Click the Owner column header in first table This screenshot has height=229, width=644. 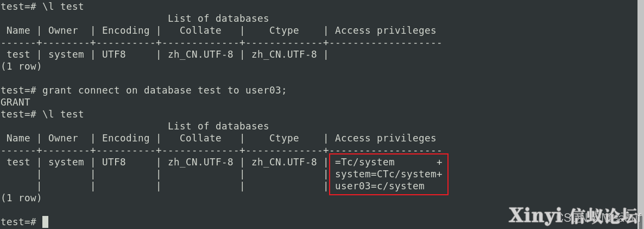coord(63,30)
